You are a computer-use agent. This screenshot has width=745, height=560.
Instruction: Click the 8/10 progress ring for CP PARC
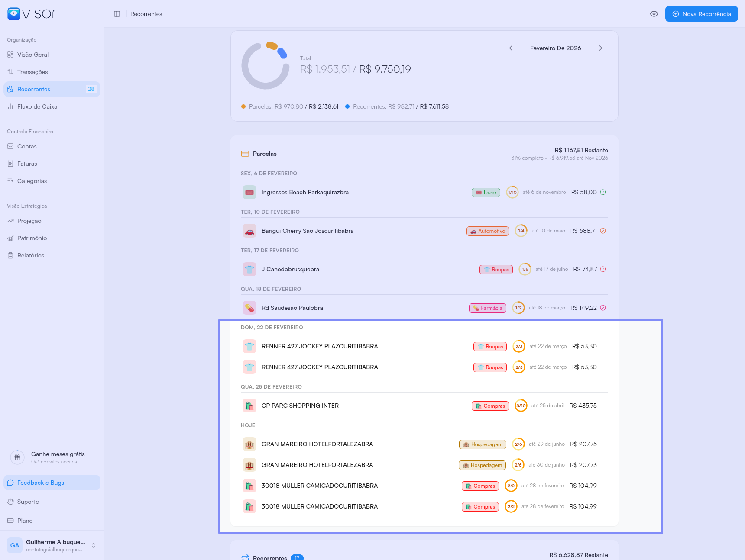tap(521, 406)
